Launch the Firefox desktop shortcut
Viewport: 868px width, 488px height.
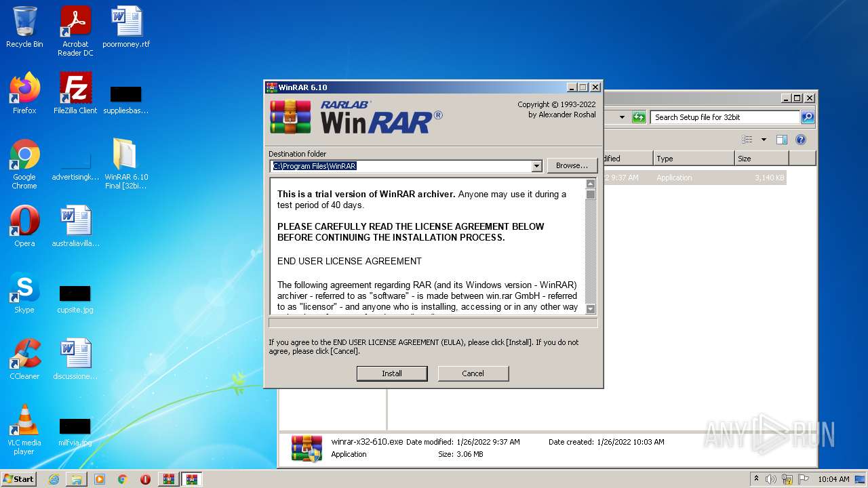click(x=24, y=94)
